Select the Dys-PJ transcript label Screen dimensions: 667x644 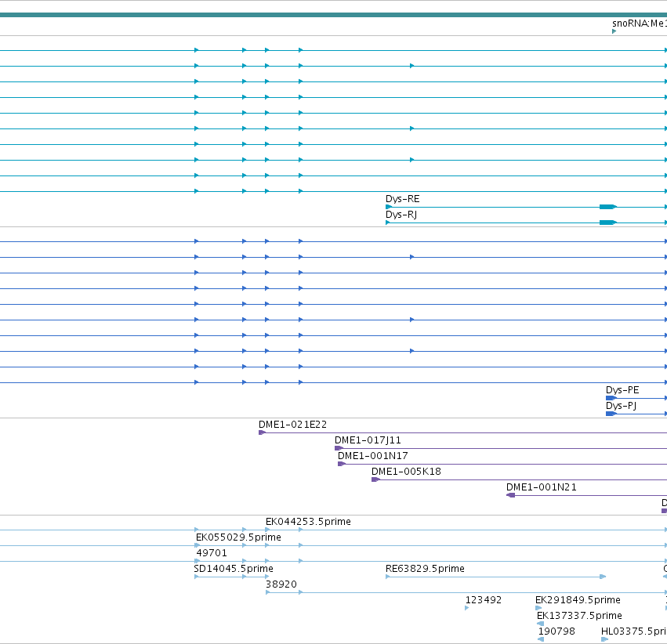[621, 406]
